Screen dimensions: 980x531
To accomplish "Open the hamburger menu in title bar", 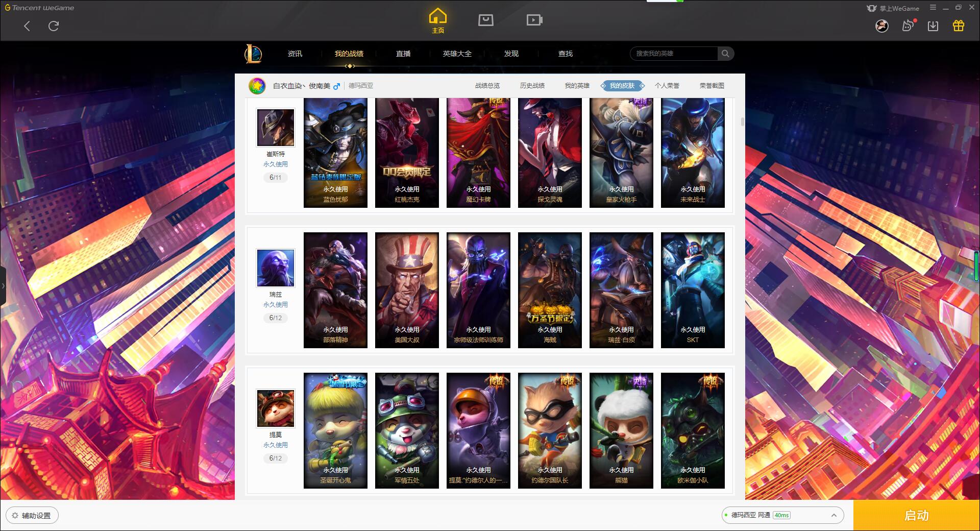I will click(933, 8).
